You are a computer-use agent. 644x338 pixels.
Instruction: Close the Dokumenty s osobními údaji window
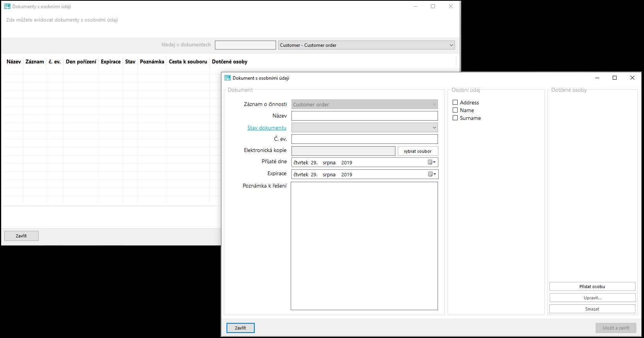pos(451,6)
